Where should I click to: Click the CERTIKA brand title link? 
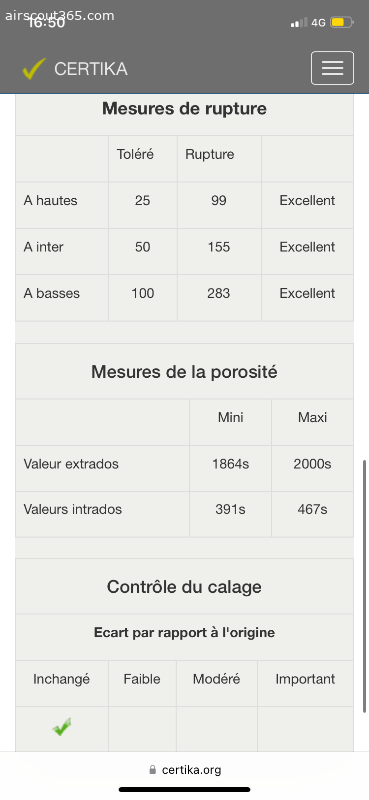[x=91, y=69]
